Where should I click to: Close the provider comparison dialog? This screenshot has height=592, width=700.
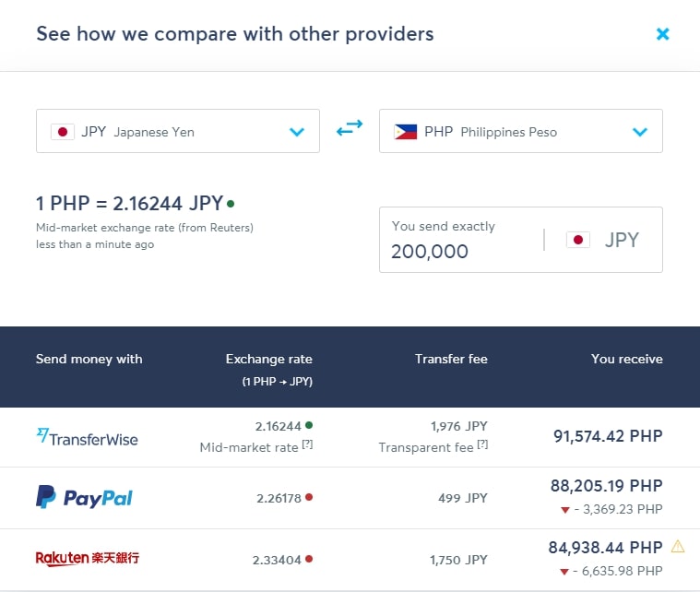662,34
